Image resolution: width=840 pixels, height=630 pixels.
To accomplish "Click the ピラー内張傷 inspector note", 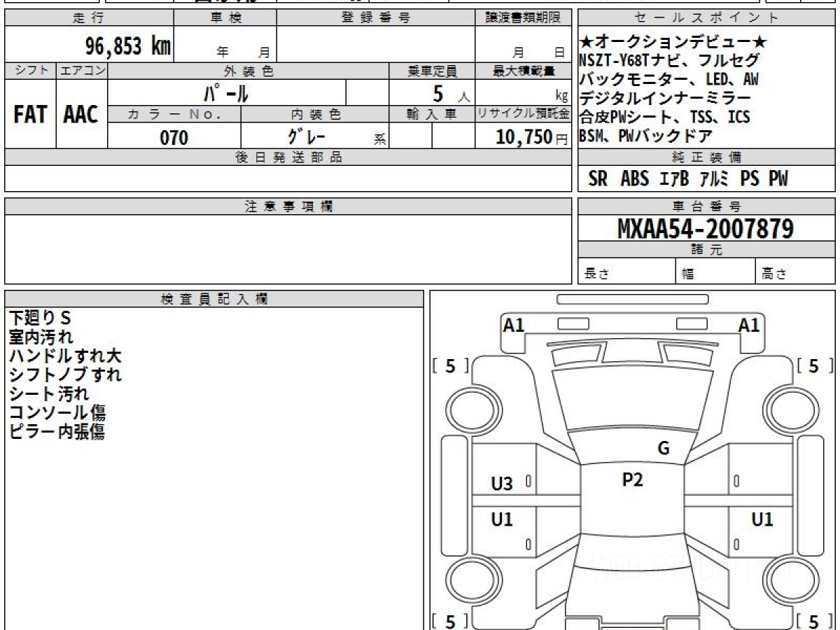I will tap(57, 432).
